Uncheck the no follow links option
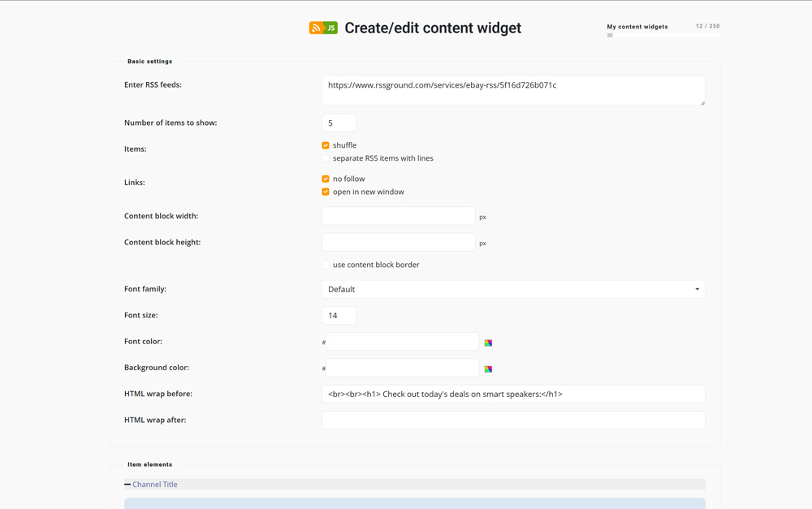Viewport: 812px width, 509px height. pyautogui.click(x=326, y=179)
